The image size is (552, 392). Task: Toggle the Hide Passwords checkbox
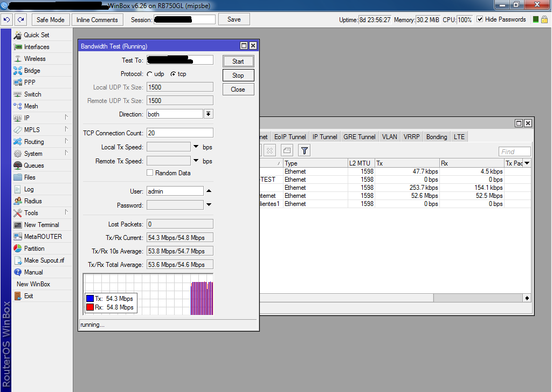(x=479, y=19)
